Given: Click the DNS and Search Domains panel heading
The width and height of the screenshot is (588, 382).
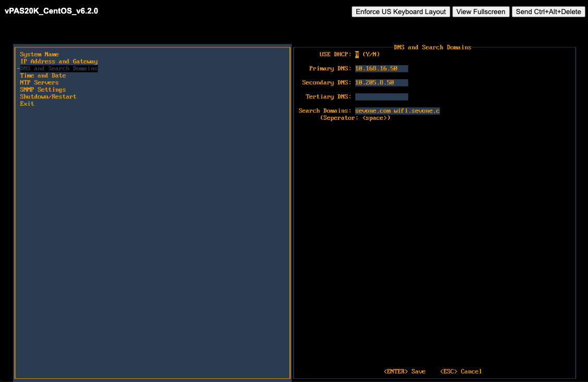Looking at the screenshot, I should pyautogui.click(x=433, y=47).
